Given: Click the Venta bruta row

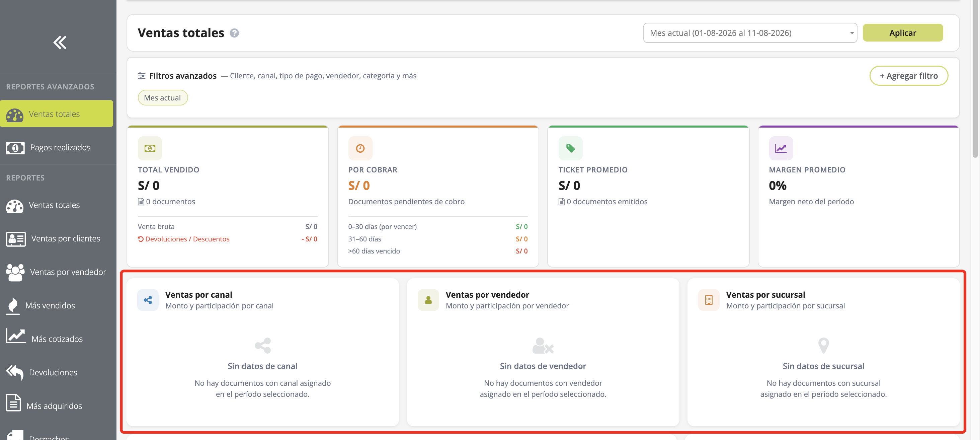Looking at the screenshot, I should point(228,226).
